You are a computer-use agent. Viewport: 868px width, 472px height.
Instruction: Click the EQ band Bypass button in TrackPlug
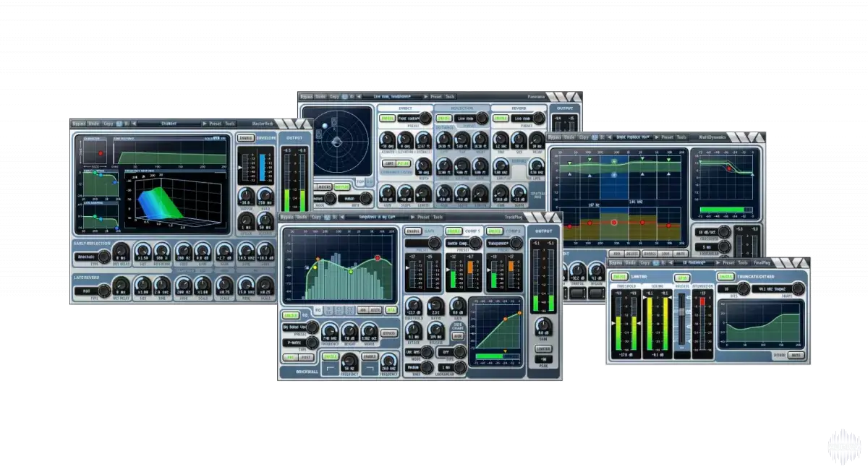click(389, 333)
